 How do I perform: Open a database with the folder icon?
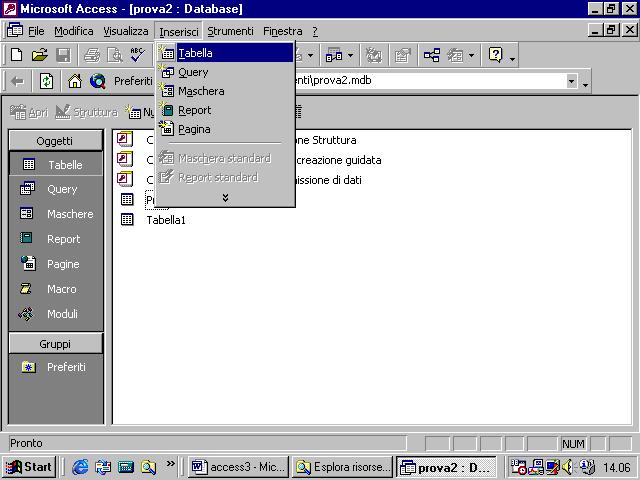click(x=40, y=55)
